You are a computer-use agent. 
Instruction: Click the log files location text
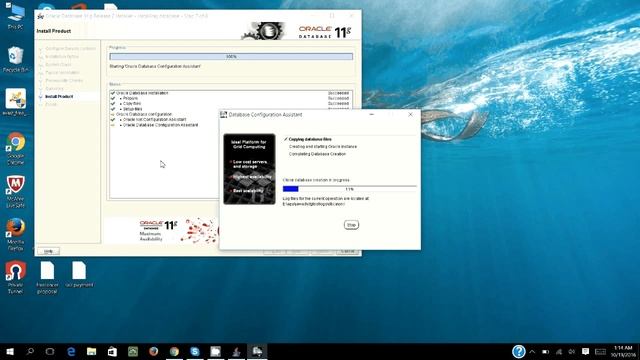point(325,201)
